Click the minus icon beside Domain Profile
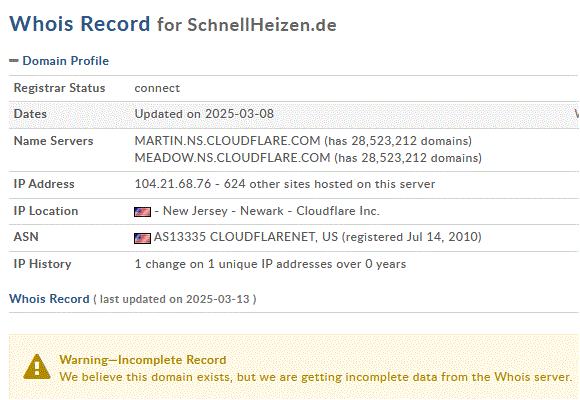Viewport: 580px width, 400px height. [x=14, y=61]
